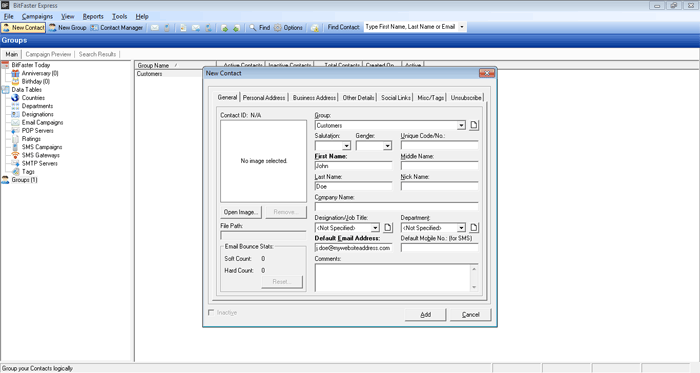Viewport: 700px width, 373px height.
Task: Open the Business Address tab
Action: pyautogui.click(x=314, y=97)
